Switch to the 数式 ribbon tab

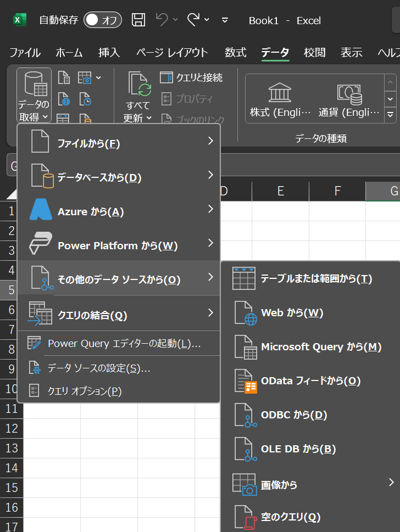point(235,53)
